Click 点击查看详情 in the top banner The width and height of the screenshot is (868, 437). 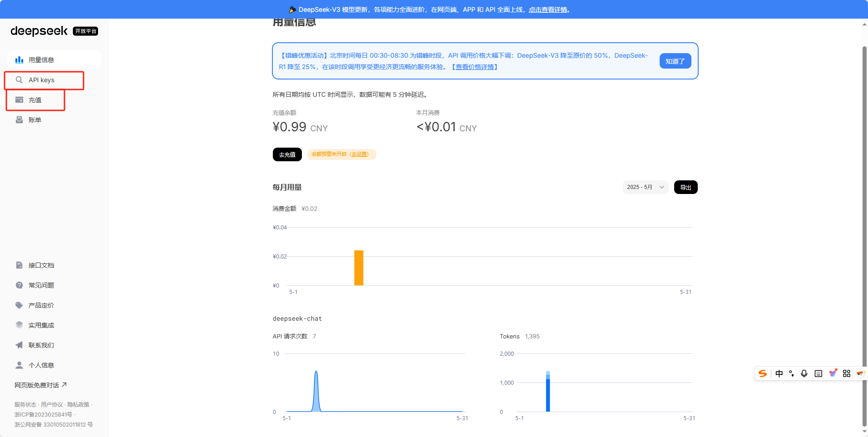click(548, 10)
